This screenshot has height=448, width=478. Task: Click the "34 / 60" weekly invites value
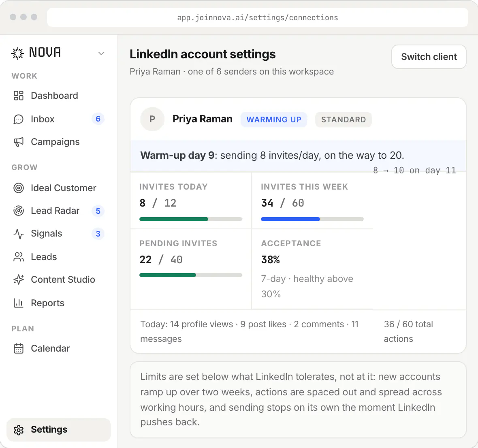coord(283,203)
